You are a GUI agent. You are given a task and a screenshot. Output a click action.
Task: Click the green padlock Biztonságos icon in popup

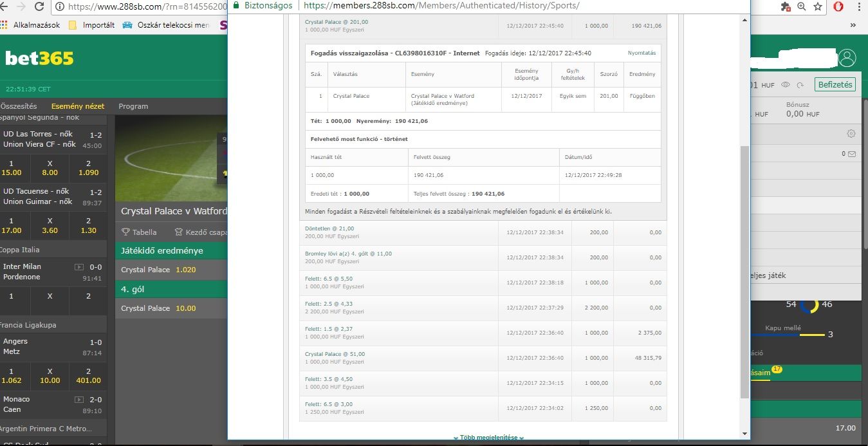(236, 5)
